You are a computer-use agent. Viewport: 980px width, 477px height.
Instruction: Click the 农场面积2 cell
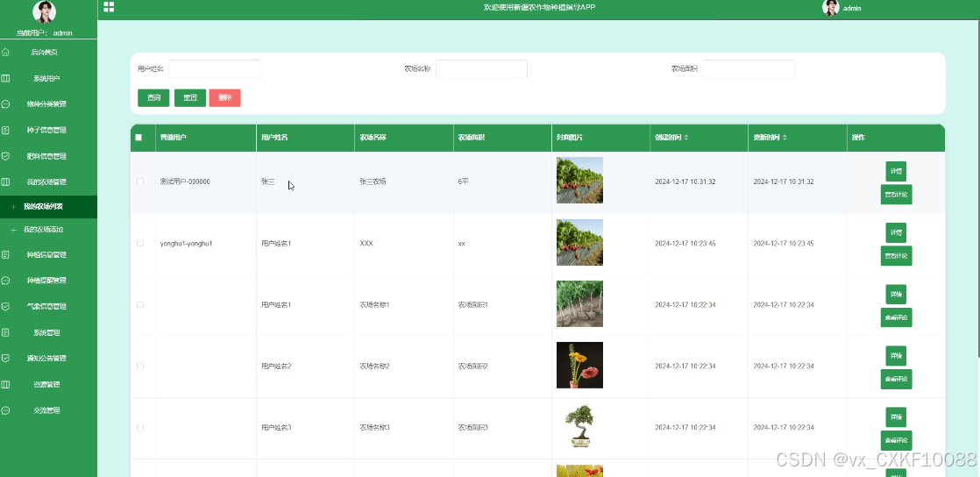coord(472,367)
